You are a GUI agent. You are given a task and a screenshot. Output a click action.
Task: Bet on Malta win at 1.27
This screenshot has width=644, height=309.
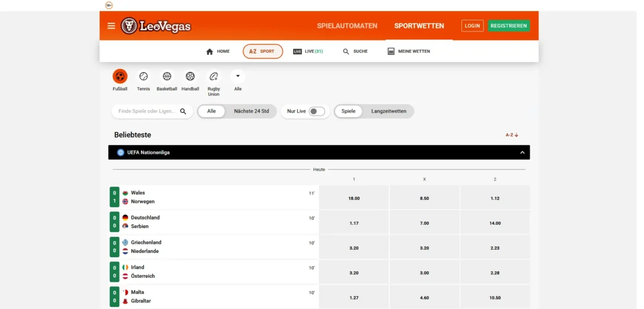pyautogui.click(x=354, y=297)
